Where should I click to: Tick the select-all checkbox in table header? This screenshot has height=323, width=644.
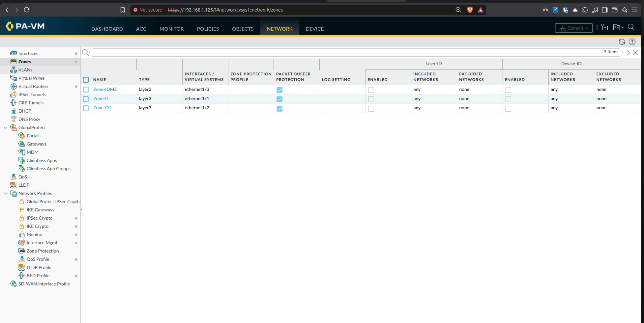pos(86,80)
